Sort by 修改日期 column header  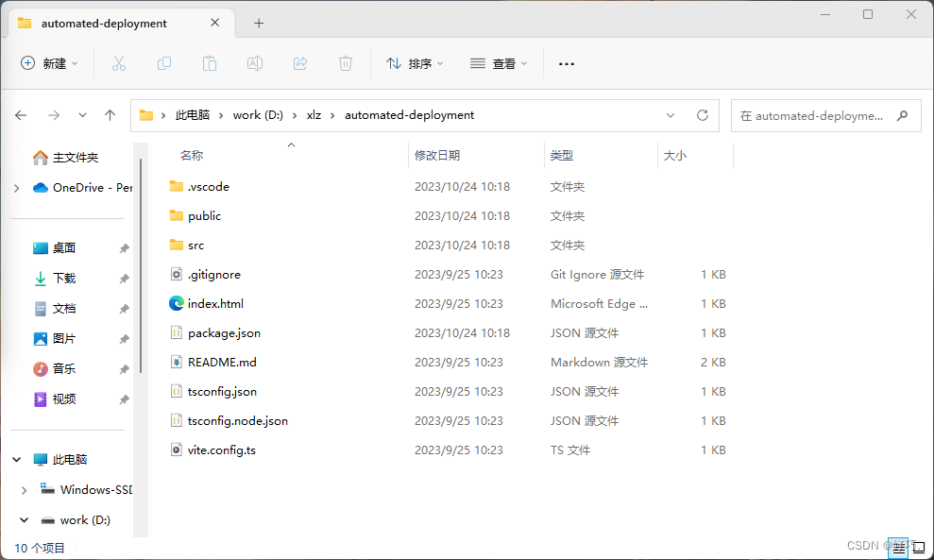(437, 155)
